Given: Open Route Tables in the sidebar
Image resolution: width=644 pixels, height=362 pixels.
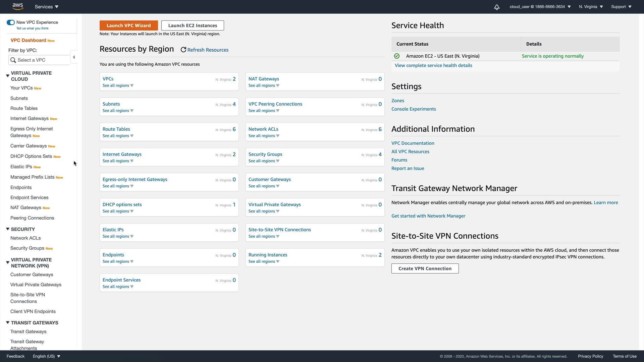Looking at the screenshot, I should [x=24, y=109].
